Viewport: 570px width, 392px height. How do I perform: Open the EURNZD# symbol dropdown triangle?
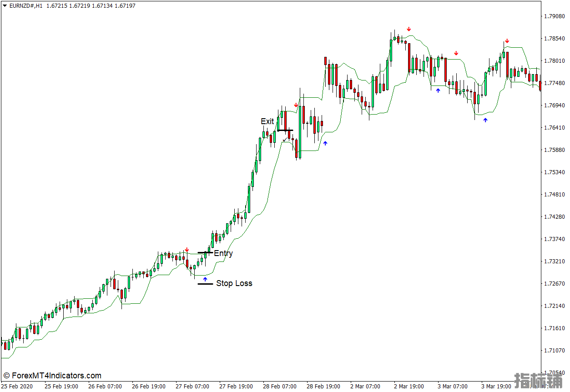pos(5,6)
